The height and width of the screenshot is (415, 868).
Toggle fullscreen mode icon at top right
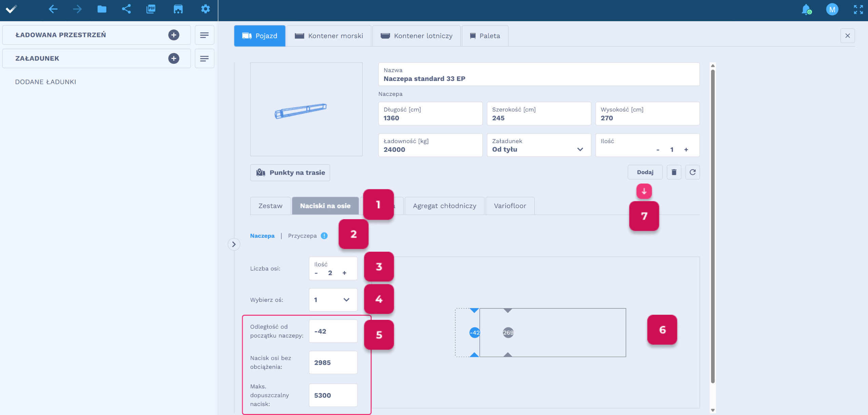pos(858,9)
